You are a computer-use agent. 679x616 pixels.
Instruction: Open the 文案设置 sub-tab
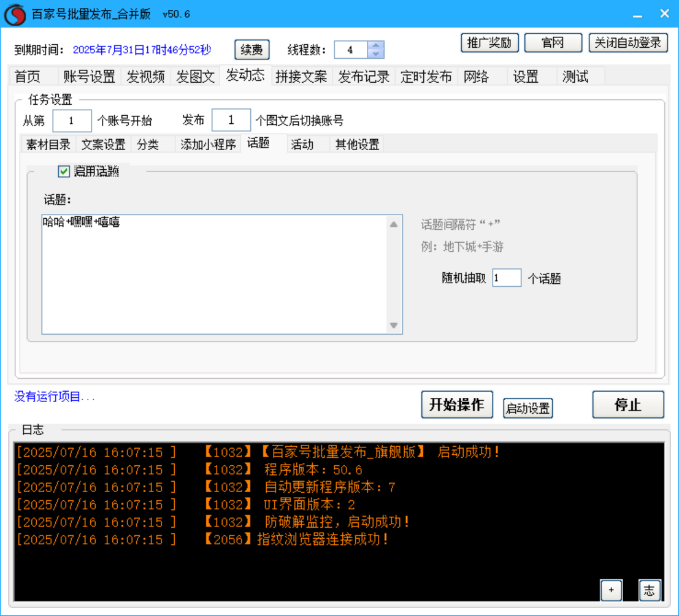click(104, 145)
